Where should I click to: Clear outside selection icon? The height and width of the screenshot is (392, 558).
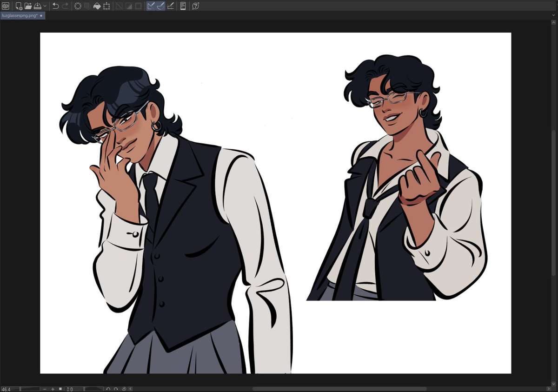pos(87,6)
